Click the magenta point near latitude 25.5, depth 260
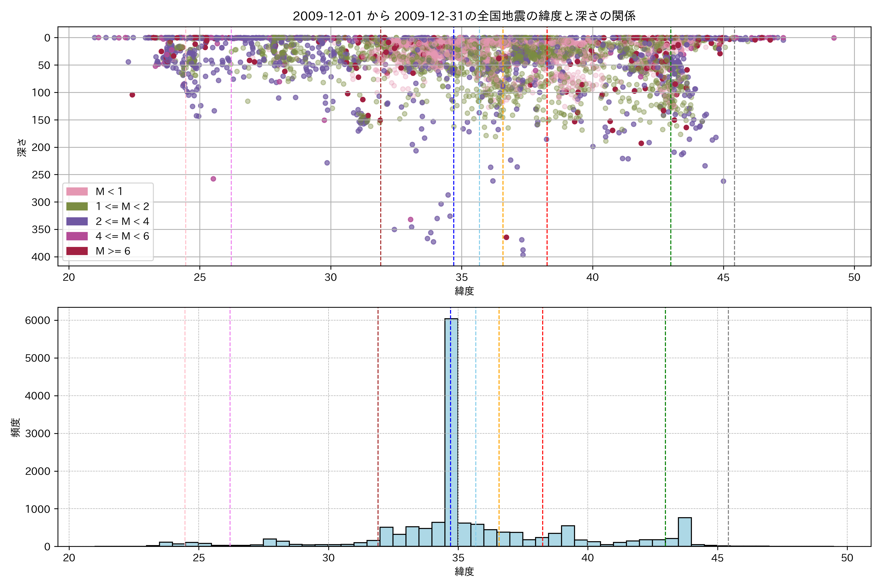The height and width of the screenshot is (588, 882). coord(213,179)
